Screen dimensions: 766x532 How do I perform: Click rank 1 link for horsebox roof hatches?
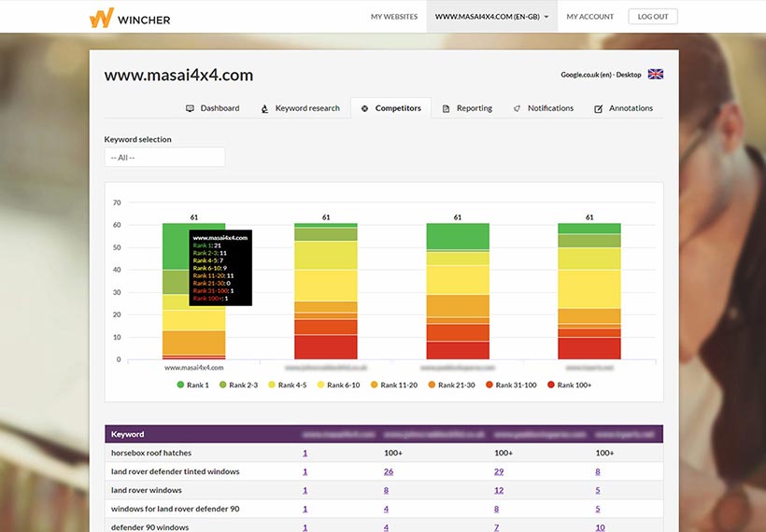305,454
